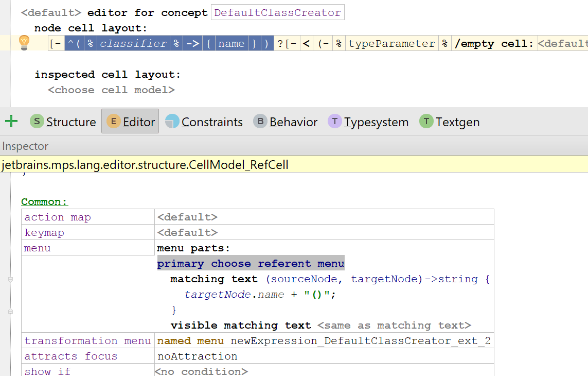Click the blue Constraints tab icon
Image resolution: width=588 pixels, height=376 pixels.
coord(172,122)
